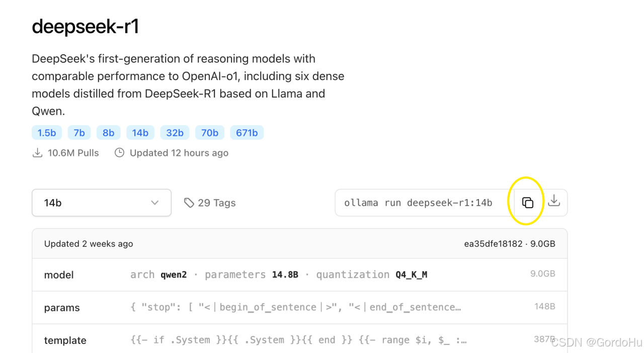Open the template file row
The width and height of the screenshot is (644, 353).
pos(300,339)
